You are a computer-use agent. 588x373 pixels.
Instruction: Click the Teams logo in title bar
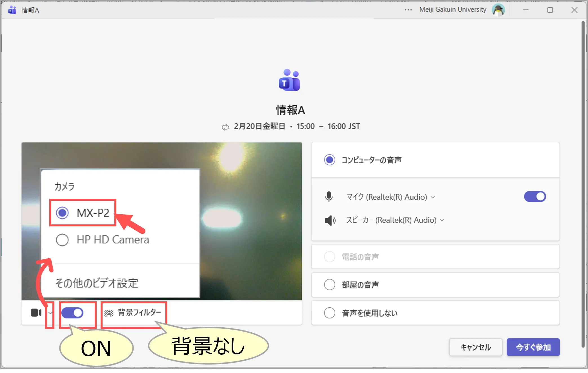pyautogui.click(x=12, y=10)
